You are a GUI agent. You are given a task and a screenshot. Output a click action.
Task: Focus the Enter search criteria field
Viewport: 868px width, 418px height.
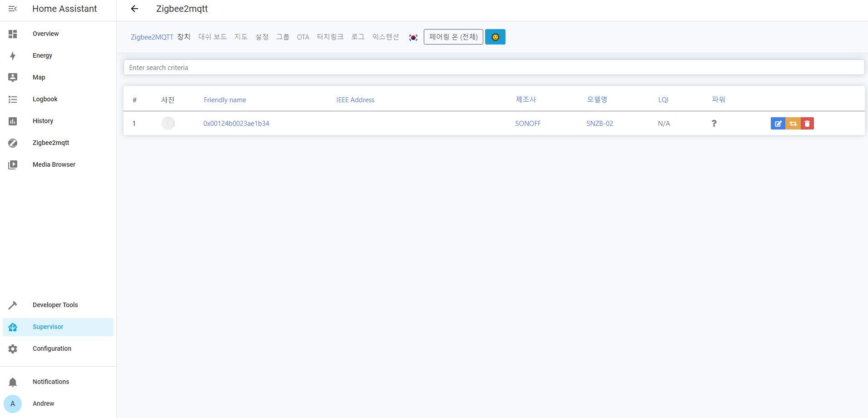(x=494, y=67)
